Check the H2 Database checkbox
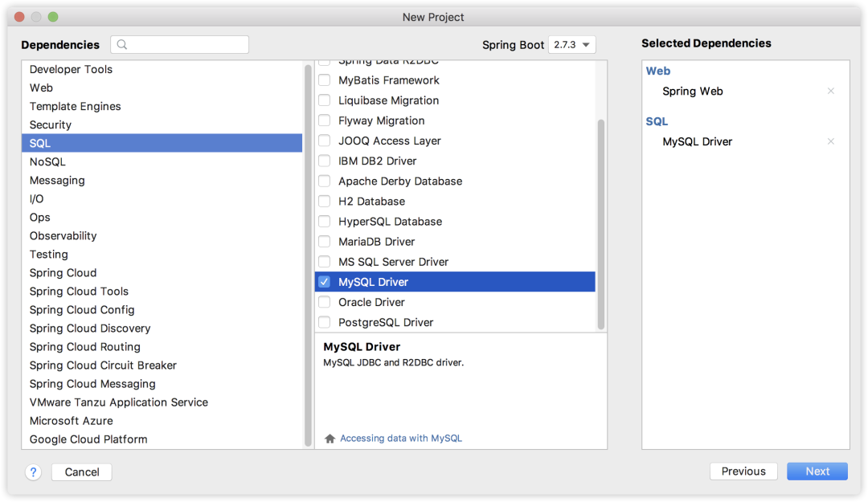This screenshot has width=868, height=502. tap(325, 201)
